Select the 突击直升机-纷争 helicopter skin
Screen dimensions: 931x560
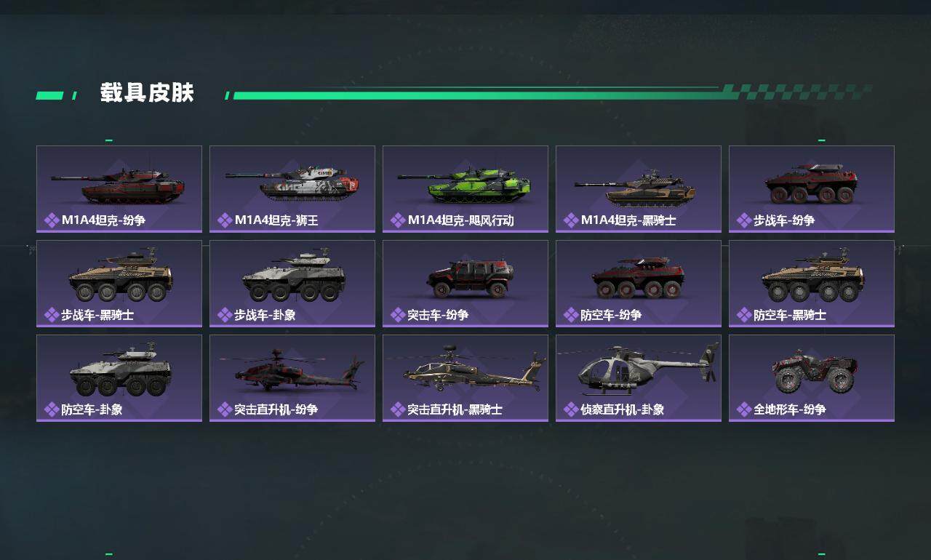292,378
